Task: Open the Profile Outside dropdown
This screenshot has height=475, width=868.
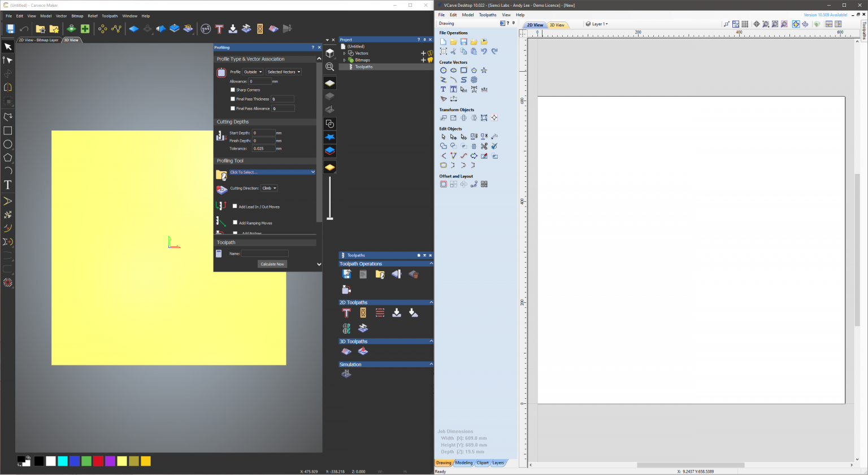Action: click(252, 72)
